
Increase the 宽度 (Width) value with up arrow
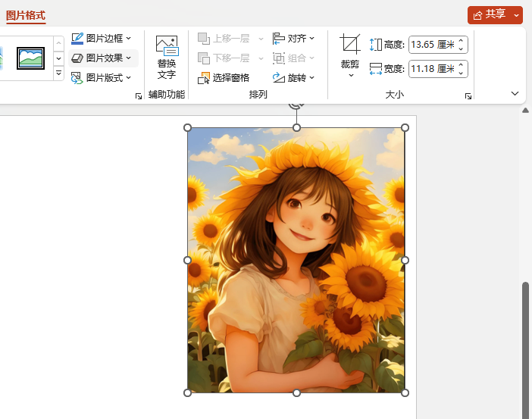tap(461, 65)
